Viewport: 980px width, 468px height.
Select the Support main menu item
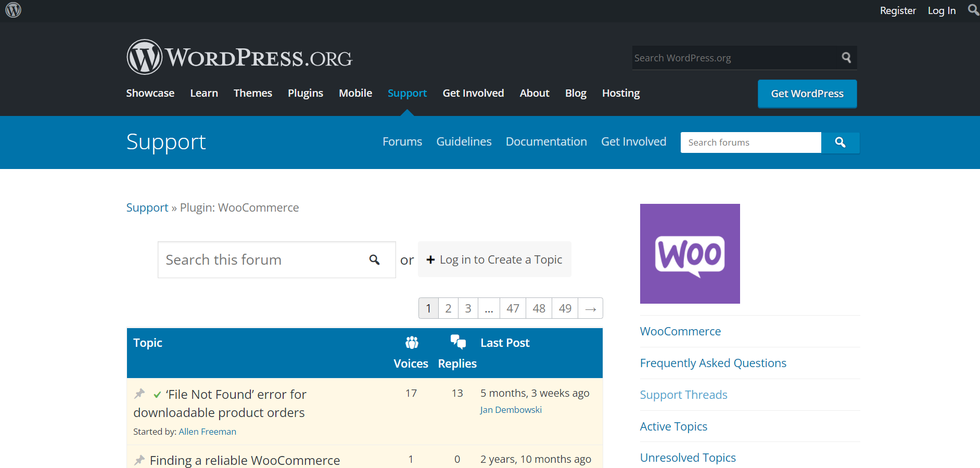pyautogui.click(x=407, y=93)
